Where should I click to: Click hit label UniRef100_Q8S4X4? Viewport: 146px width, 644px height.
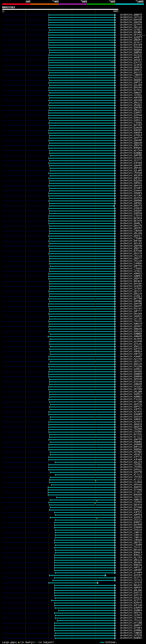(x=131, y=505)
